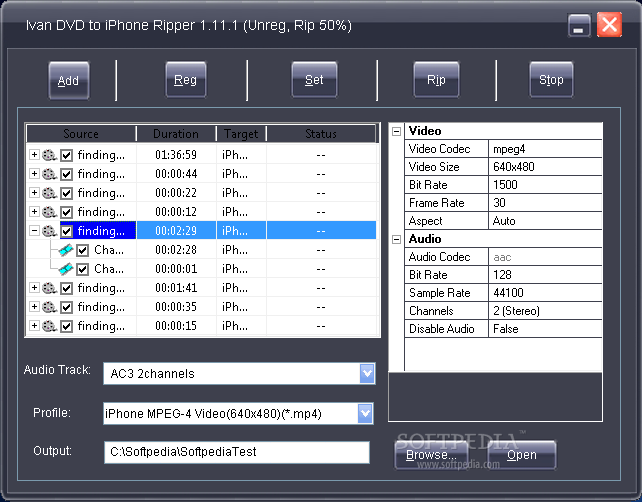
Task: Select the Video Size value 640x480
Action: [x=545, y=167]
